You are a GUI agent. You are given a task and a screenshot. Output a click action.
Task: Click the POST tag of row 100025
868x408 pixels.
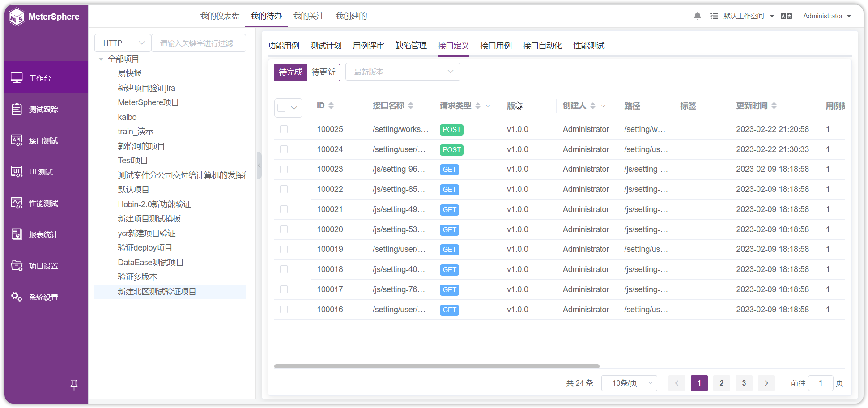click(451, 130)
